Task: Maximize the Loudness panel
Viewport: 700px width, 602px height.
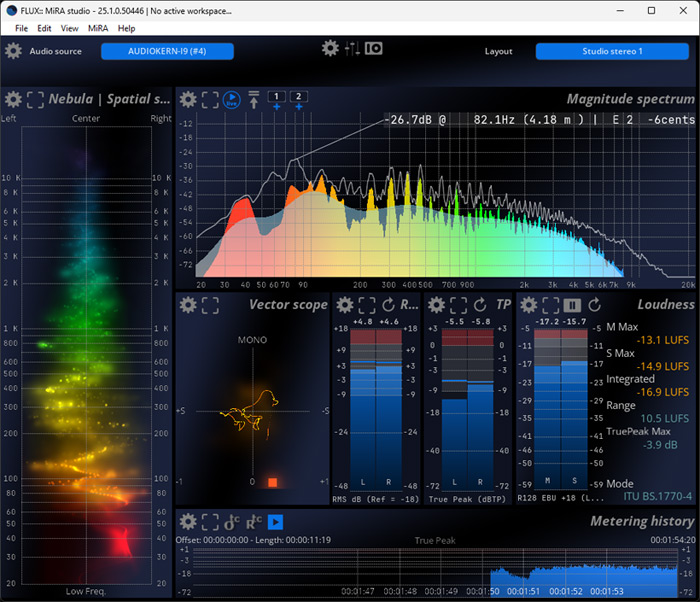Action: [x=550, y=305]
